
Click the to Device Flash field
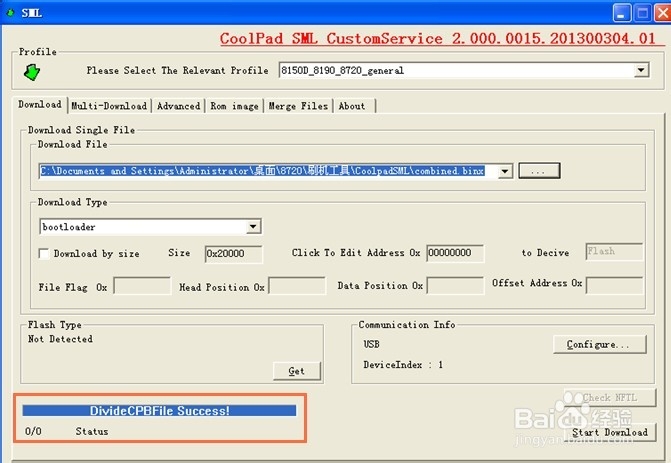(614, 252)
